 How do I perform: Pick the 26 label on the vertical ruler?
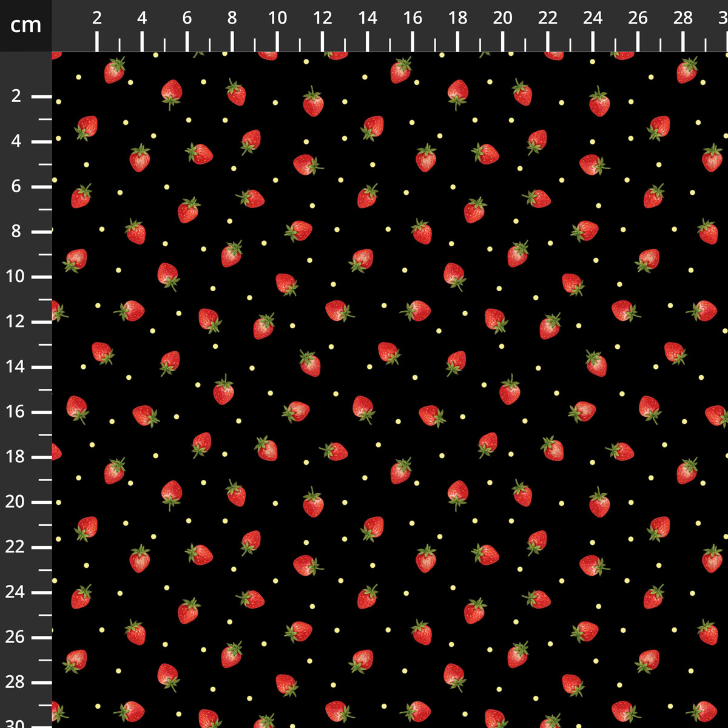tap(15, 637)
